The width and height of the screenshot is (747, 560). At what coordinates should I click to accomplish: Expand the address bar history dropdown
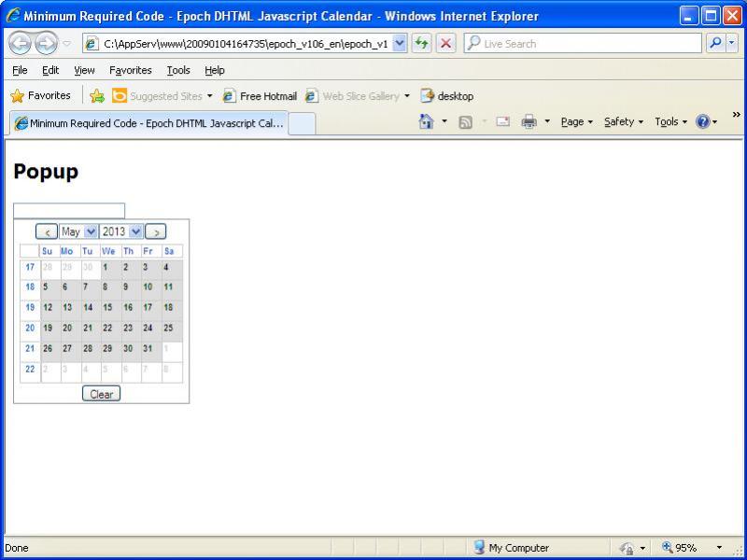coord(401,44)
